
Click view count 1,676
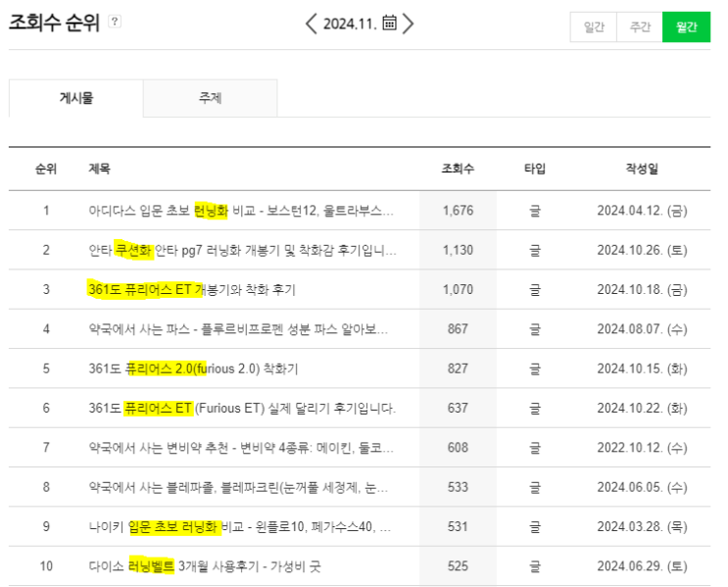(459, 211)
